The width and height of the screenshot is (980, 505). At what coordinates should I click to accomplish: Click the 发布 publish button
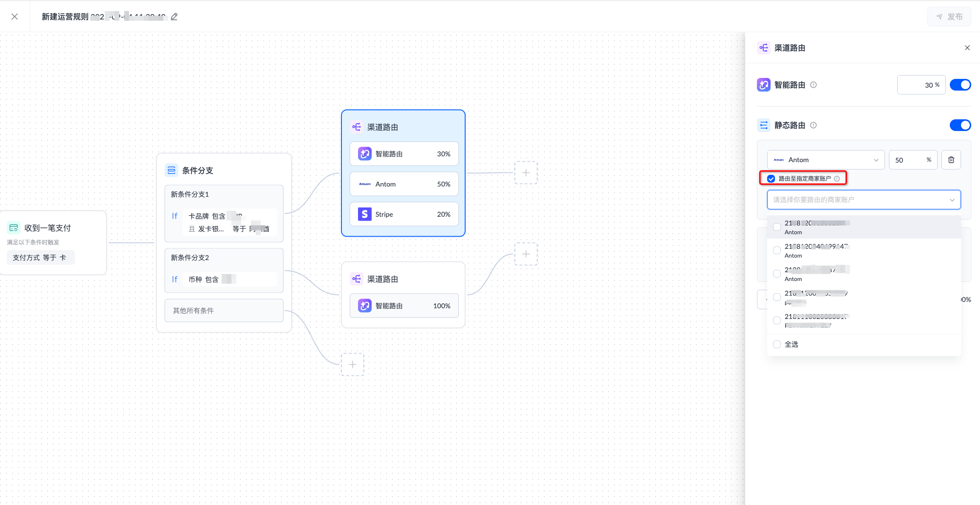[949, 17]
